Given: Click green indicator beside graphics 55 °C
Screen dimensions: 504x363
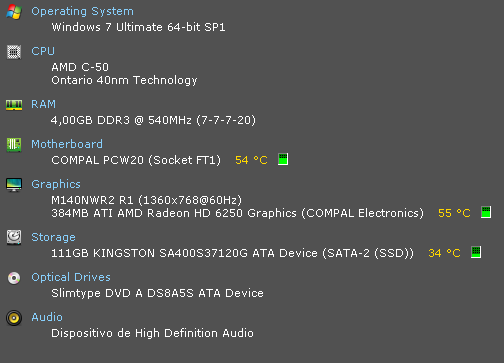Looking at the screenshot, I should (x=486, y=212).
